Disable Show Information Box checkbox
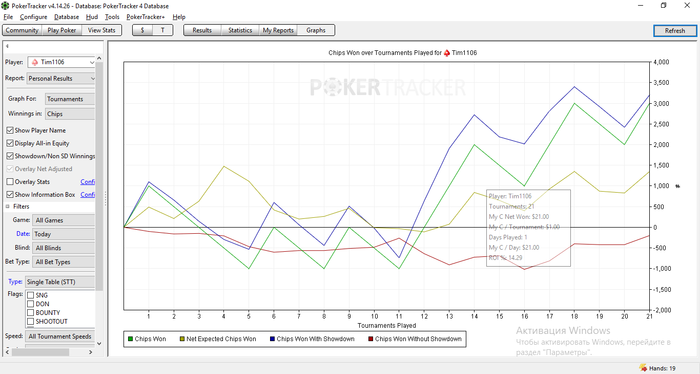Viewport: 700px width, 374px height. tap(10, 195)
